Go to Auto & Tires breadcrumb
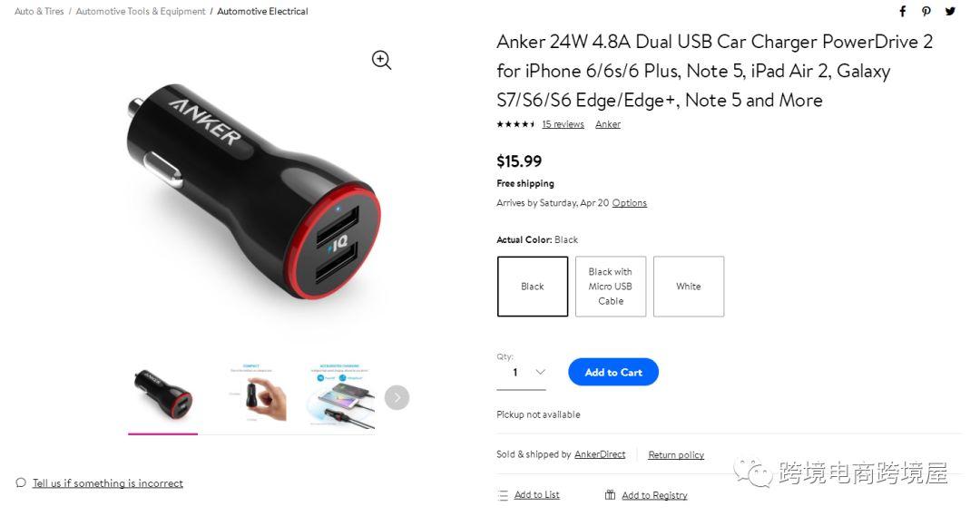 click(x=39, y=11)
